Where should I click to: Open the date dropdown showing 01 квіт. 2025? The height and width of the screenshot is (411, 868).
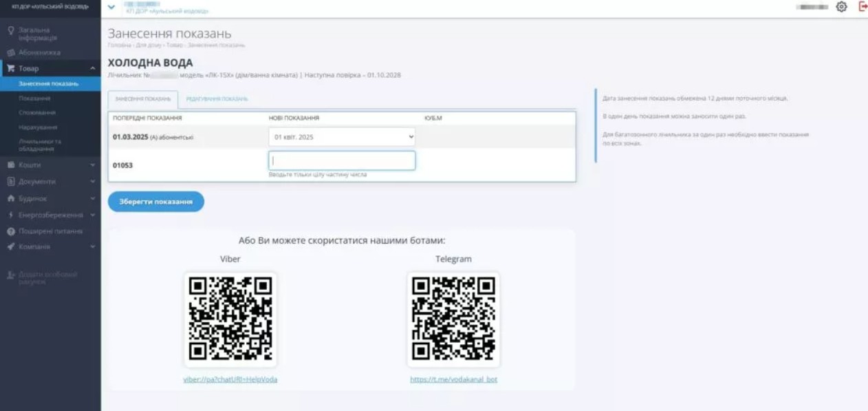tap(342, 137)
